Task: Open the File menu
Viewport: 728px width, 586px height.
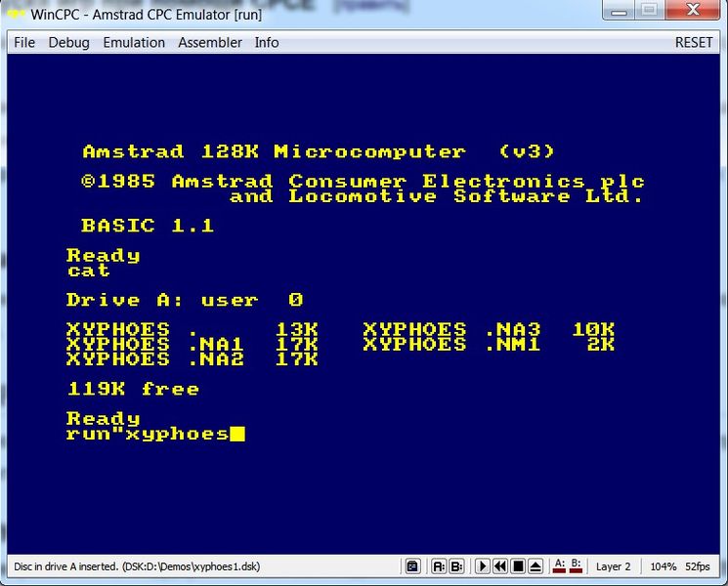Action: 24,43
